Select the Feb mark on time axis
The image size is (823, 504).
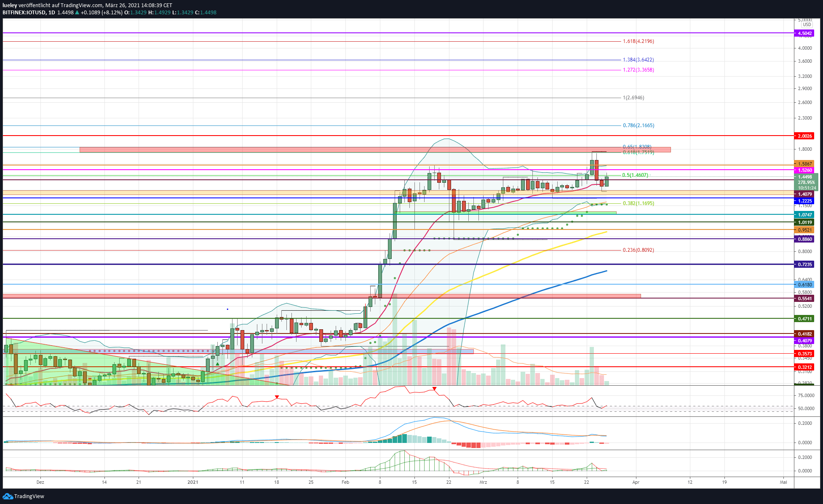coord(345,482)
